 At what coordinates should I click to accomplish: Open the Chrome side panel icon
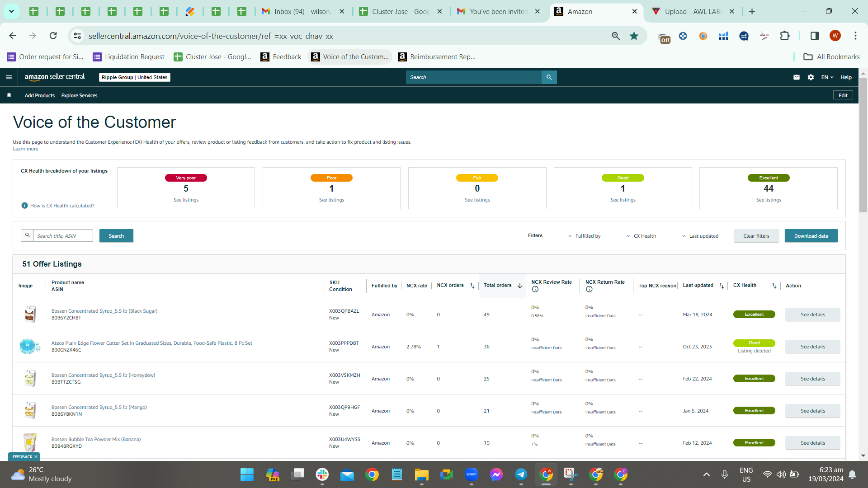point(814,36)
